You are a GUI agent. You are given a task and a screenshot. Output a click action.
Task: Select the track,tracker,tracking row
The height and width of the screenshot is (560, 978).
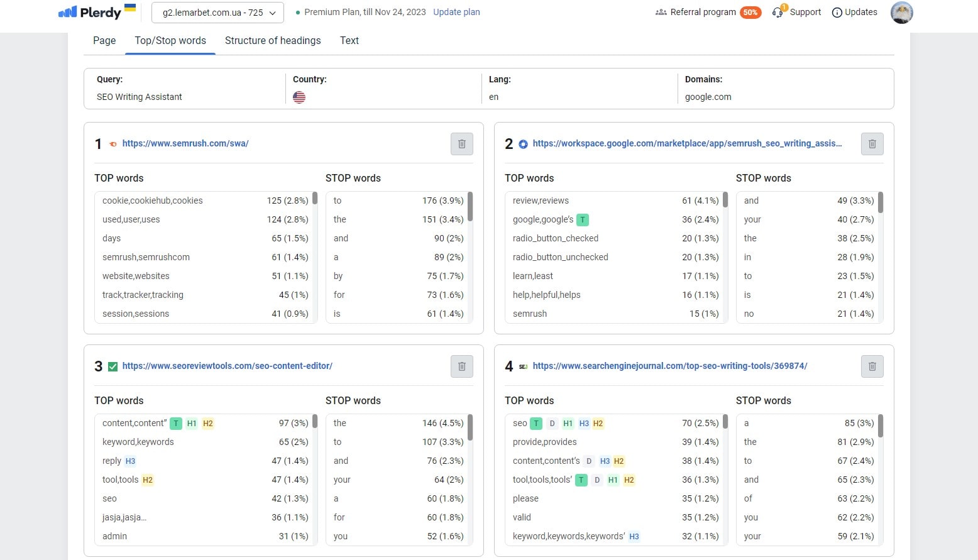point(205,295)
